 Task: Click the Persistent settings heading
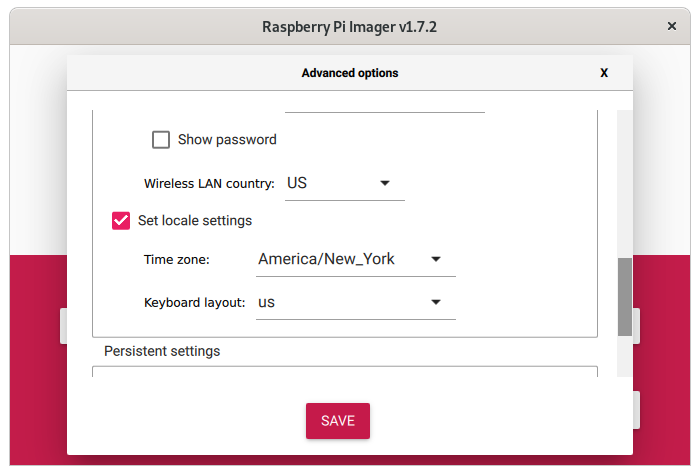pyautogui.click(x=162, y=351)
